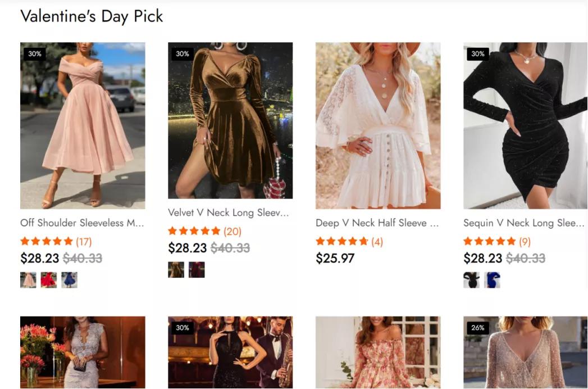View the white lace button dress image
588x389 pixels.
[x=378, y=125]
